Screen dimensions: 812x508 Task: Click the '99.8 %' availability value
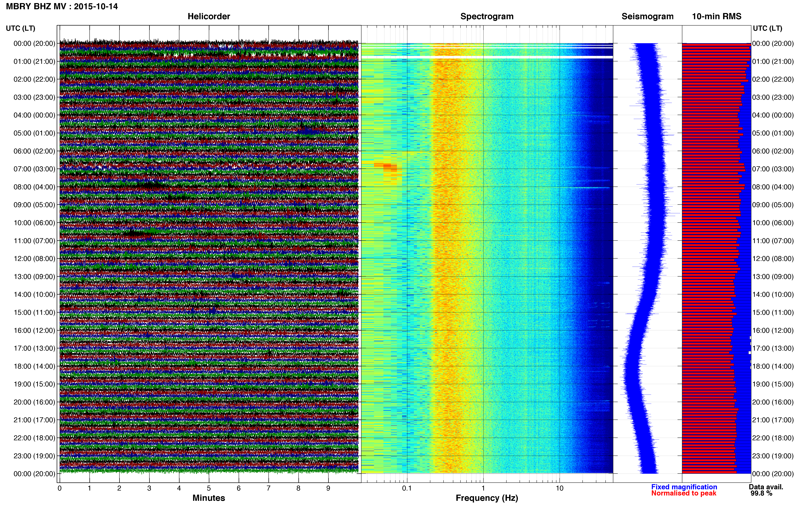(761, 493)
